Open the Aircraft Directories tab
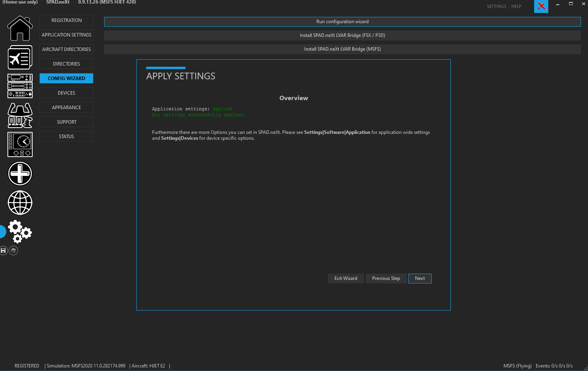Viewport: 588px width, 371px height. [x=66, y=49]
